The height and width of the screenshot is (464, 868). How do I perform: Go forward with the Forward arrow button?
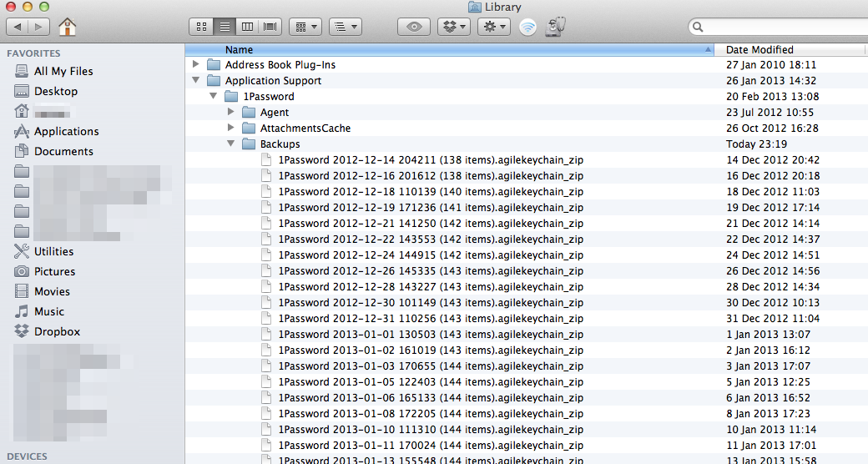pos(38,27)
